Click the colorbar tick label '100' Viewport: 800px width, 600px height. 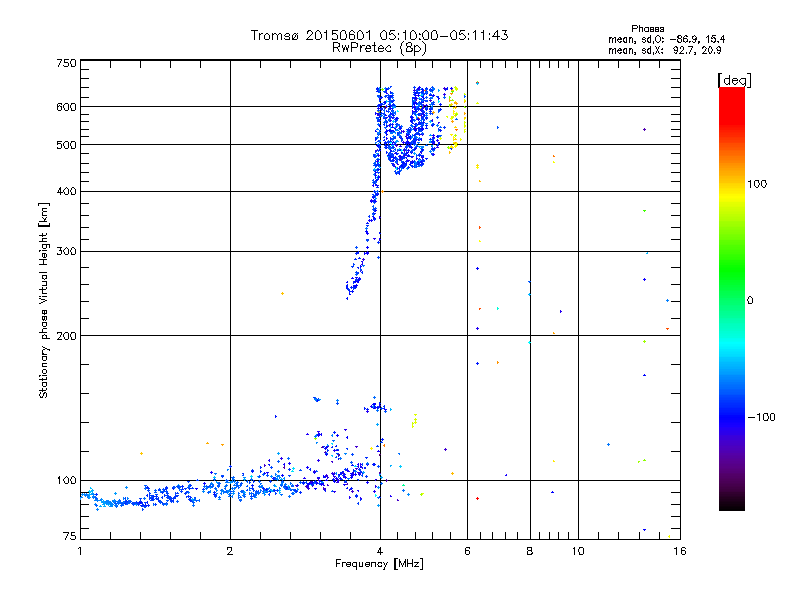coord(757,184)
